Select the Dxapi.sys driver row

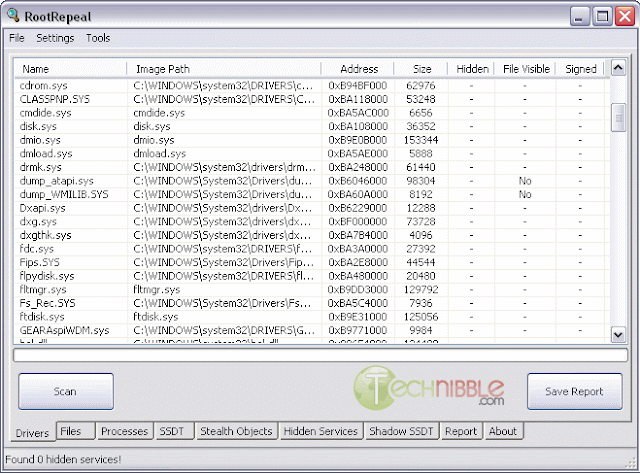[312, 208]
